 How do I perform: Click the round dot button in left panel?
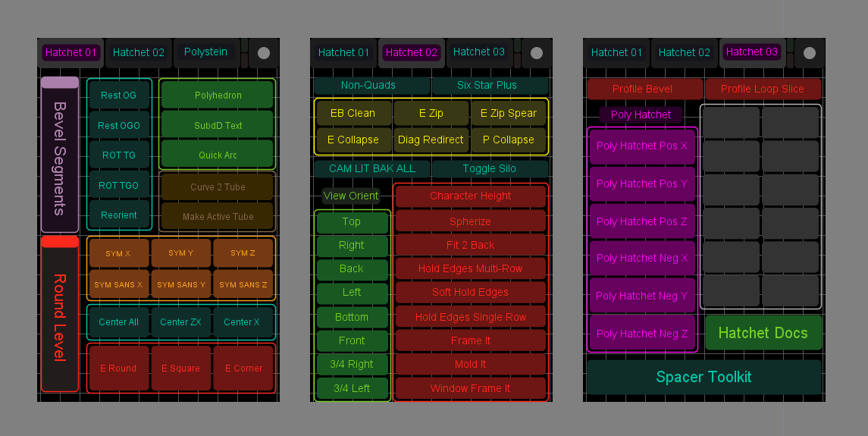coord(264,53)
